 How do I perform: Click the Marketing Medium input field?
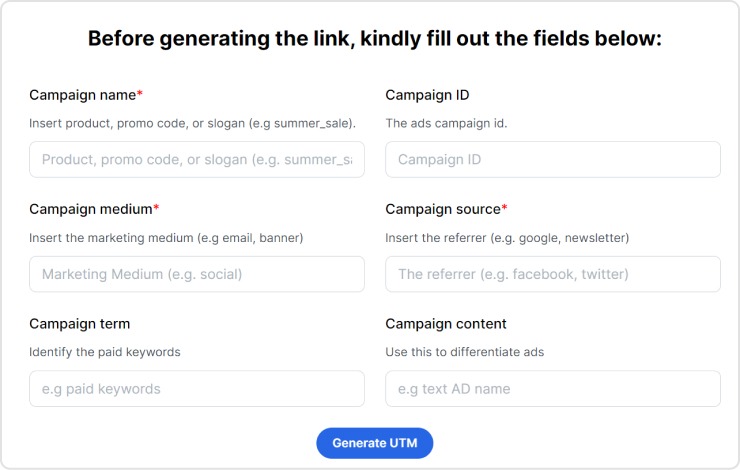coord(197,274)
